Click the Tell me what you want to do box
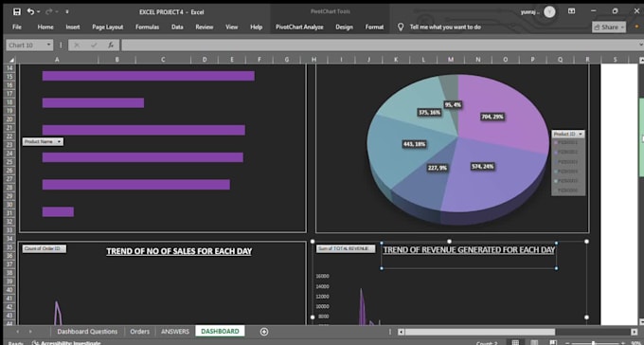This screenshot has height=345, width=644. point(445,27)
